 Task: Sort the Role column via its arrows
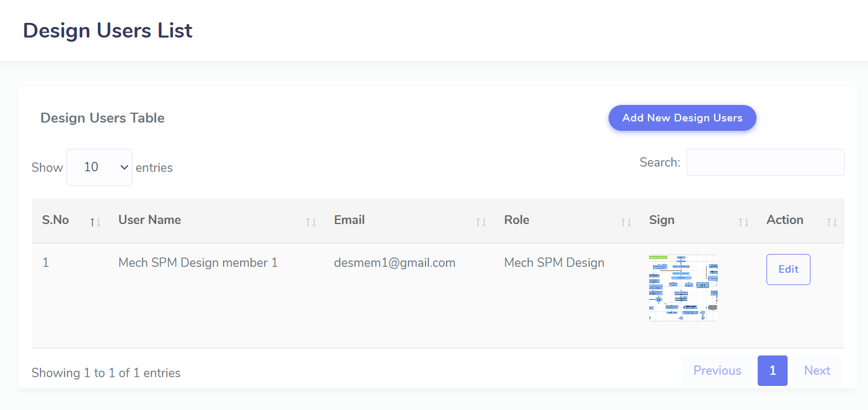[x=626, y=222]
